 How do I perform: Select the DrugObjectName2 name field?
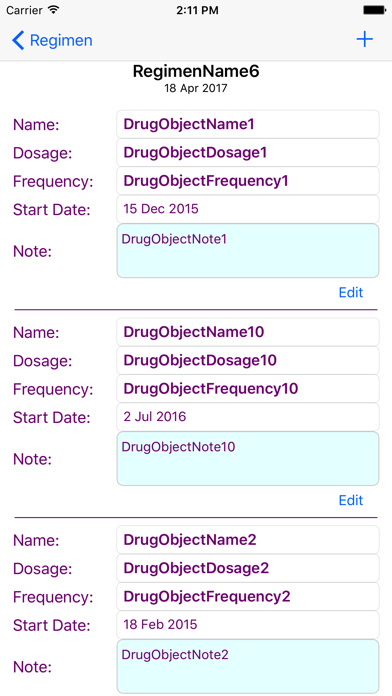[x=248, y=540]
